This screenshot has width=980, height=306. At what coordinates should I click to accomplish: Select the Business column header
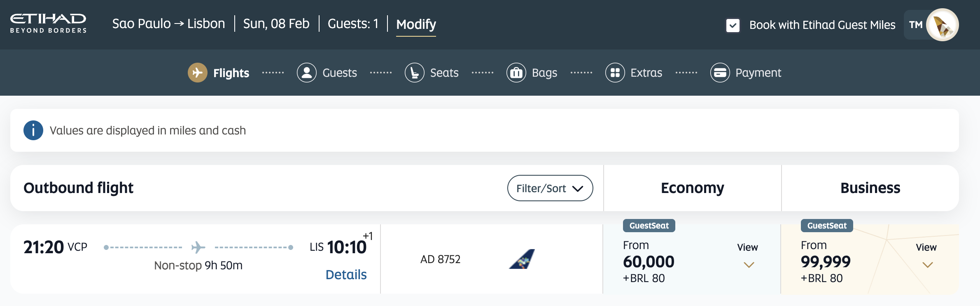click(x=870, y=188)
